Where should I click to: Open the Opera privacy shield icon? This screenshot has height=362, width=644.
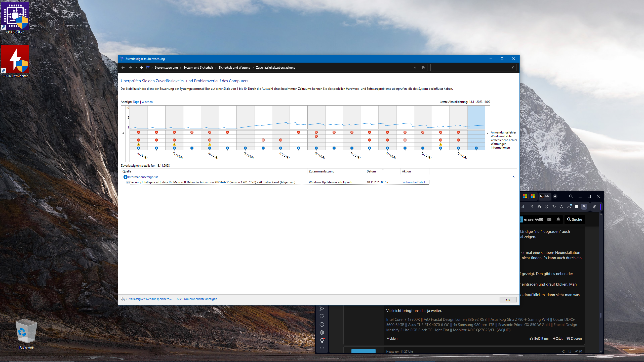(x=546, y=207)
